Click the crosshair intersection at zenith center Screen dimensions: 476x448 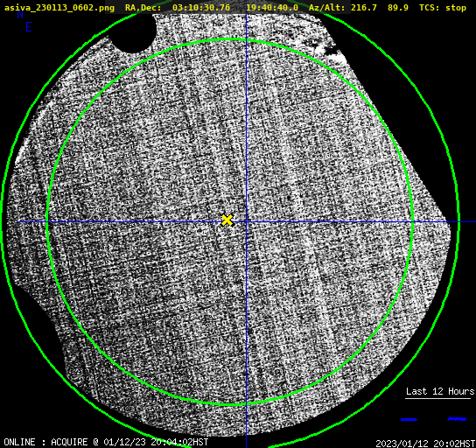click(246, 222)
